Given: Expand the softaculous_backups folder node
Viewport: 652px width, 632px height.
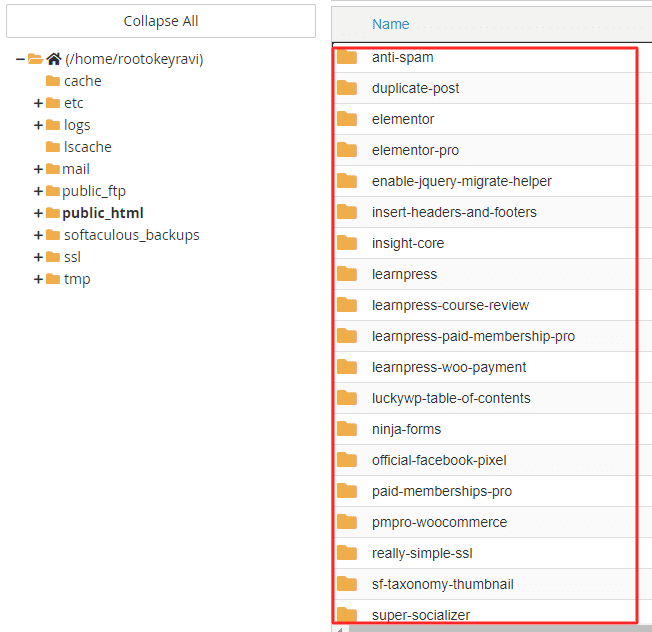Looking at the screenshot, I should (x=38, y=235).
